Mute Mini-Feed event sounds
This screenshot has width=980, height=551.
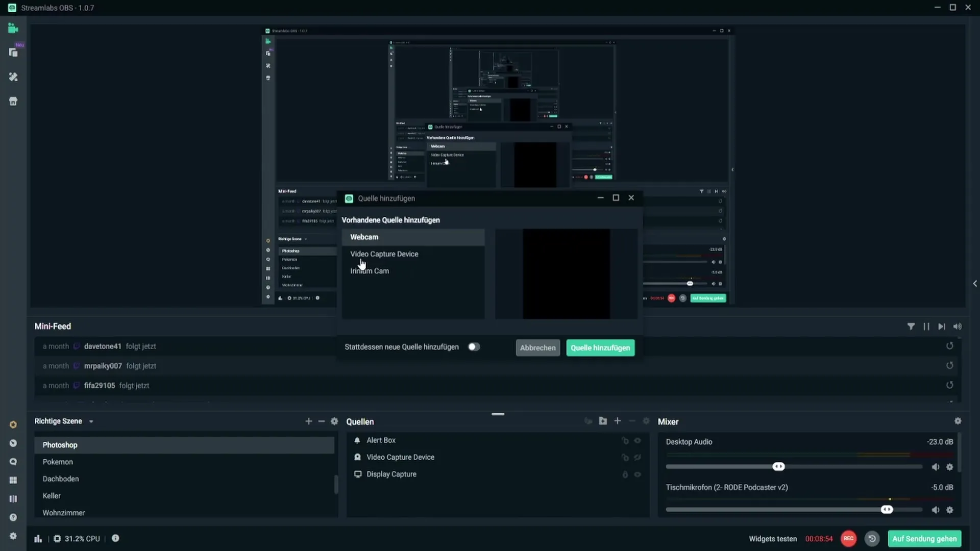(958, 327)
